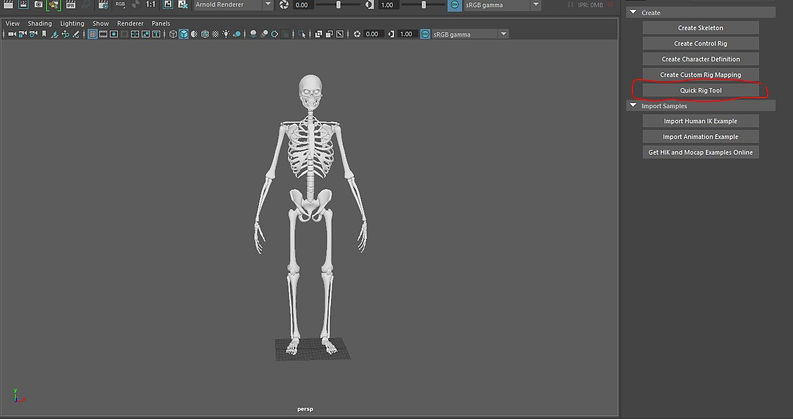Click the Screen Space Ambient Occlusion icon

click(253, 34)
